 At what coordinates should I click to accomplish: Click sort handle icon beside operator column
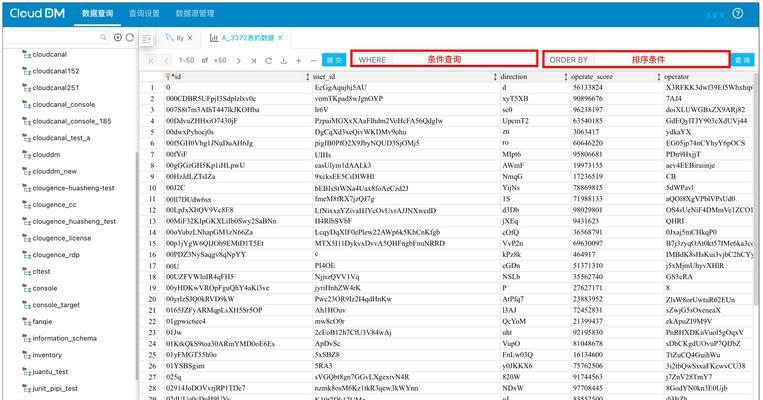[659, 77]
